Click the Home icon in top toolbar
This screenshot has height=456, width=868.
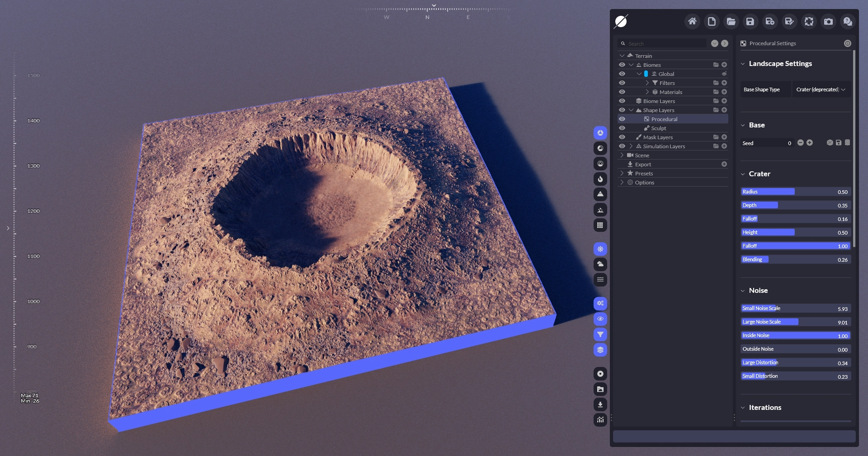tap(692, 21)
